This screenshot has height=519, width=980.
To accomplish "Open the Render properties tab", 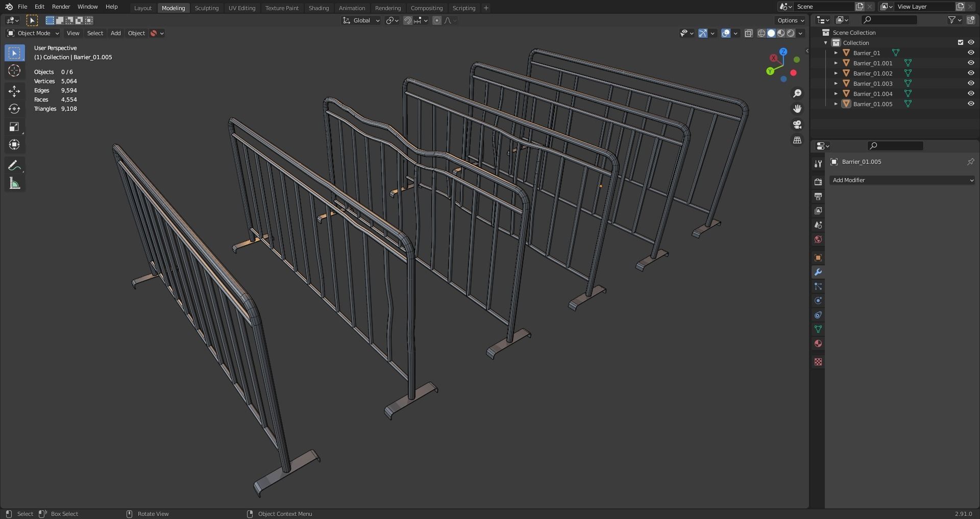I will (x=818, y=182).
